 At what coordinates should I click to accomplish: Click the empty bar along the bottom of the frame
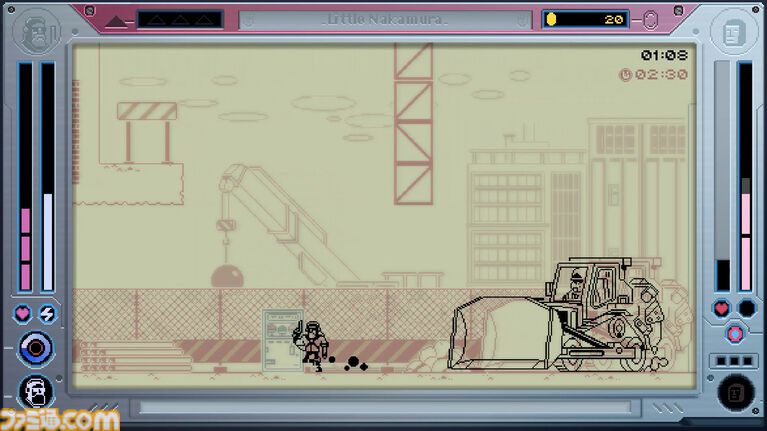coord(385,408)
